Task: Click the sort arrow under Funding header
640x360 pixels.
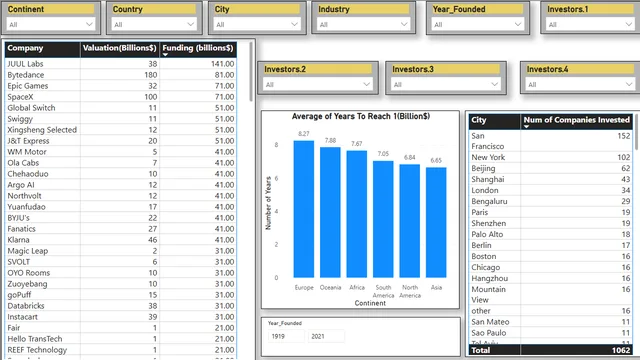Action: 165,55
